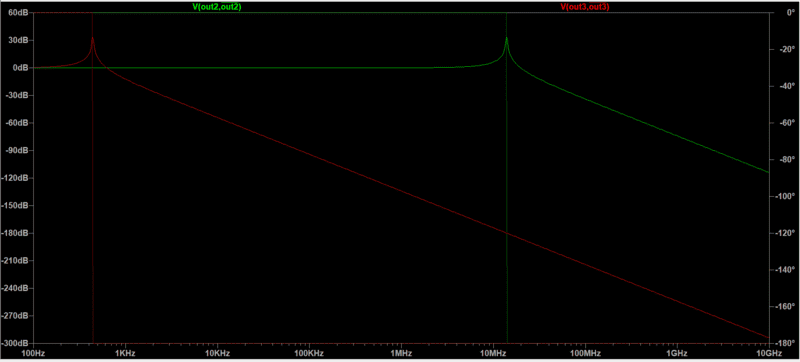Click the -120° phase axis label
Screen dimensions: 800x362
click(785, 233)
